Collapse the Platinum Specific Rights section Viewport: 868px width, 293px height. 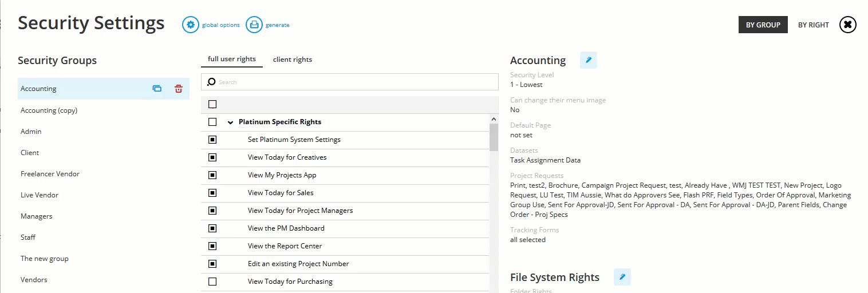(230, 122)
